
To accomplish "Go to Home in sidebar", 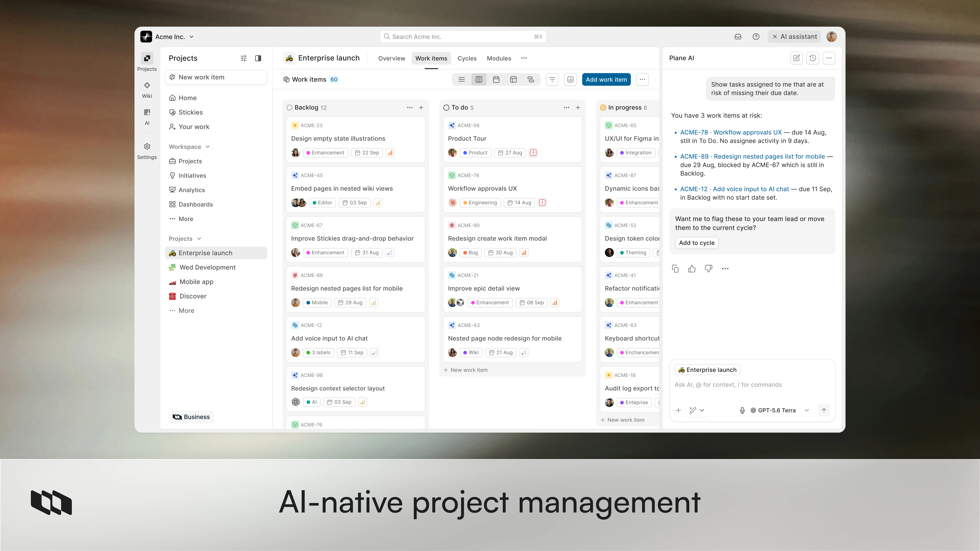I will click(x=216, y=98).
